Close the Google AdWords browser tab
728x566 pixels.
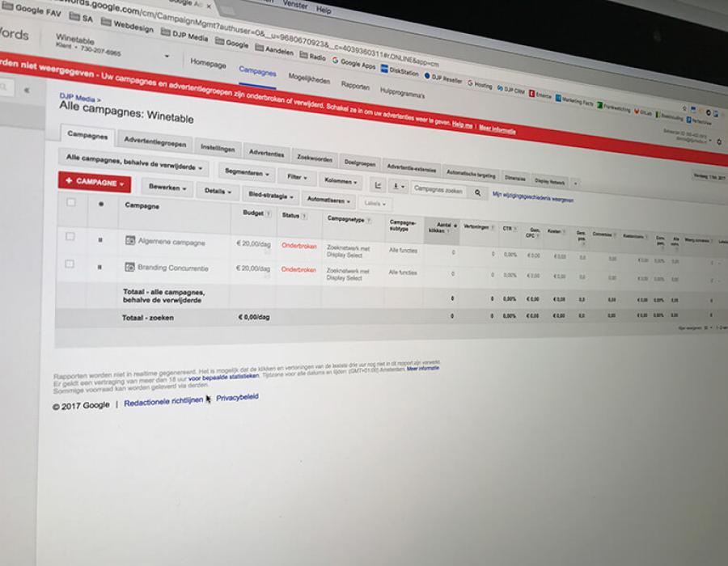click(209, 6)
